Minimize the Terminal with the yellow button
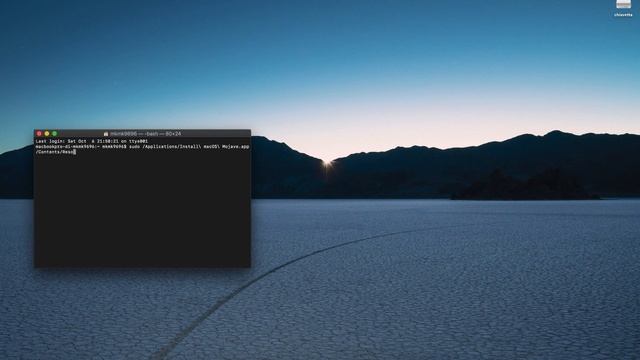 point(47,133)
